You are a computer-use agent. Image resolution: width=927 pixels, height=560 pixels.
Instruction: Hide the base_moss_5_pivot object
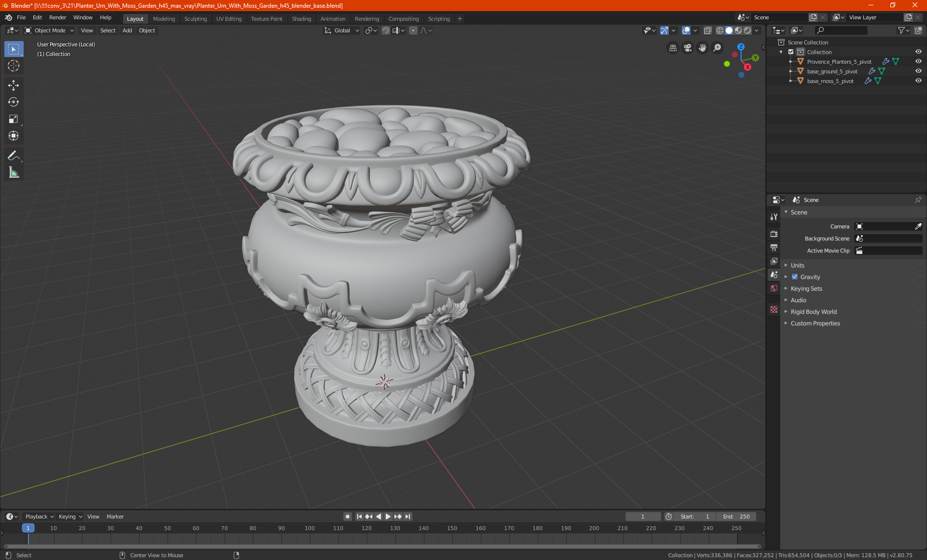[918, 81]
